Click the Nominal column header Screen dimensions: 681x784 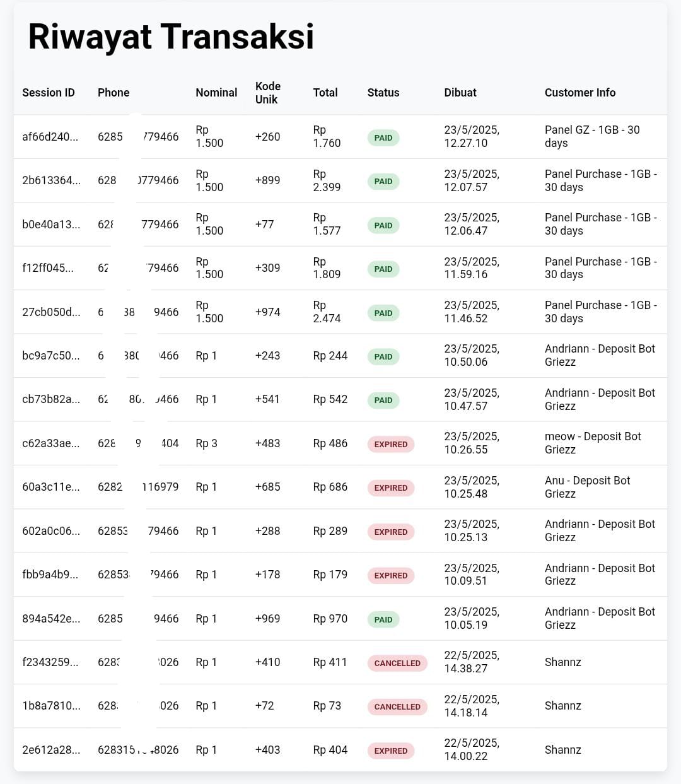(x=216, y=93)
